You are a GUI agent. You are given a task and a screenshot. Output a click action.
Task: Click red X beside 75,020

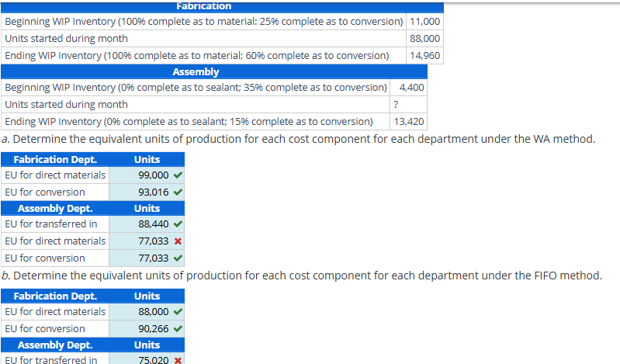tap(178, 360)
